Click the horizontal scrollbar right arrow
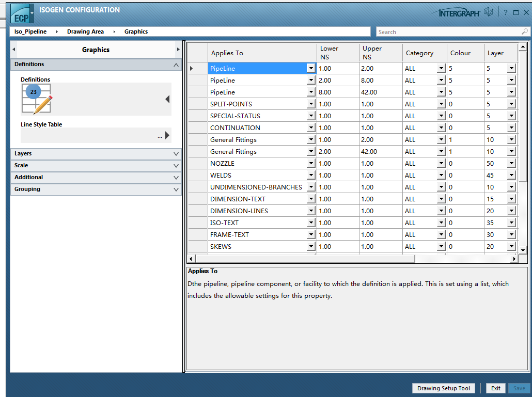Image resolution: width=532 pixels, height=397 pixels. click(514, 259)
